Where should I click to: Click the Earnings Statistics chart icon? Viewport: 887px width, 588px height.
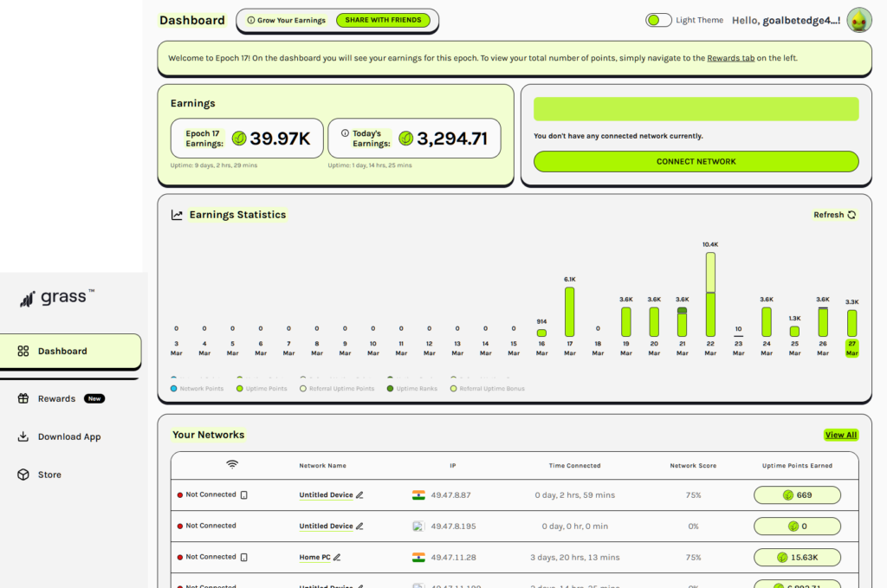pos(177,214)
